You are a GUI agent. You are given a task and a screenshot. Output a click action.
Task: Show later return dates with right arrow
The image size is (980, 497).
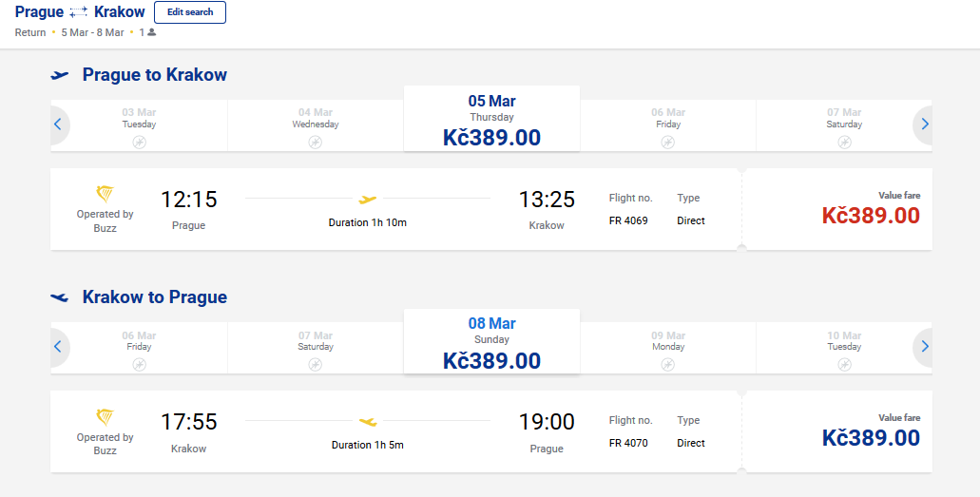(x=924, y=347)
